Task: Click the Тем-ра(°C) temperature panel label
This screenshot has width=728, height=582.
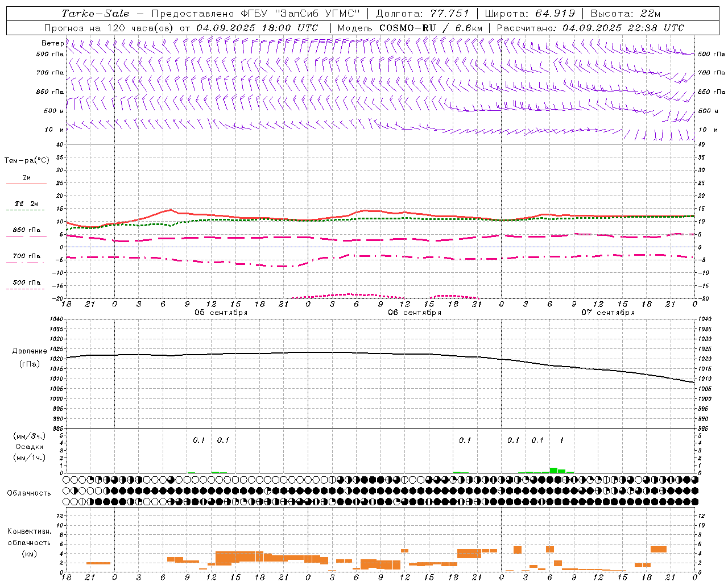Action: point(27,161)
